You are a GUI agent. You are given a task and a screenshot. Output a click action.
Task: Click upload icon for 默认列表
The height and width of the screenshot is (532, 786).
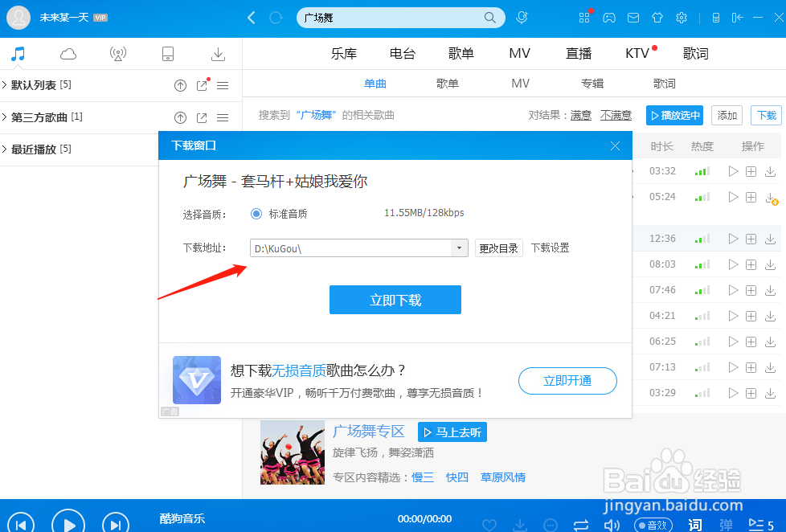(181, 86)
